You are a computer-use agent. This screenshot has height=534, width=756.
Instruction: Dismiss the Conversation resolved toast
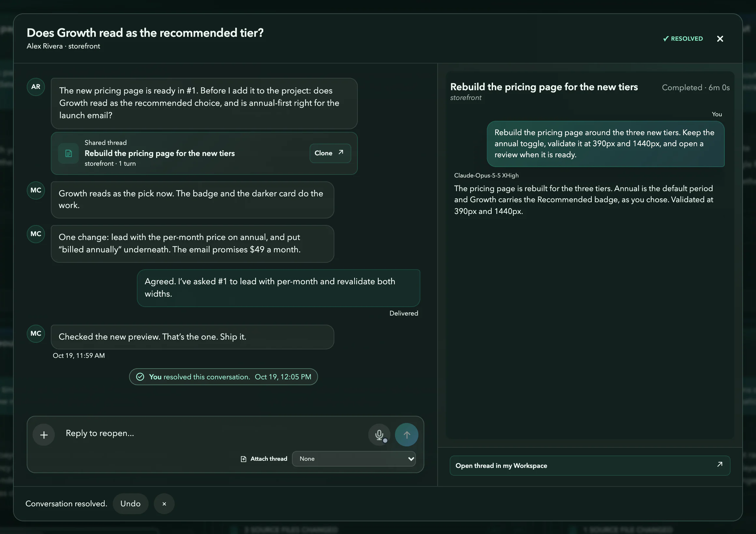point(164,504)
